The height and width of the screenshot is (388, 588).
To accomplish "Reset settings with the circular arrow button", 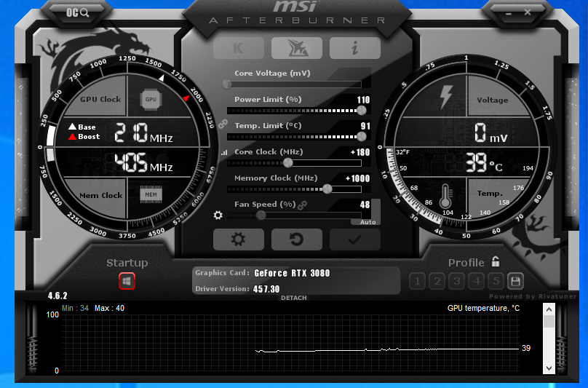I will [x=297, y=239].
